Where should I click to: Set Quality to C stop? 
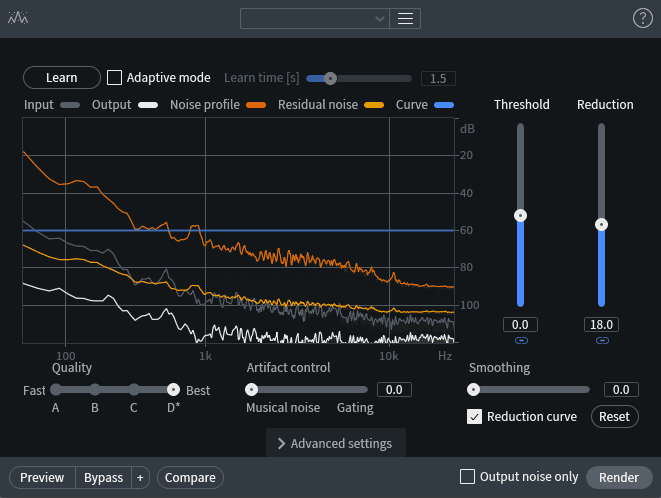tap(134, 390)
